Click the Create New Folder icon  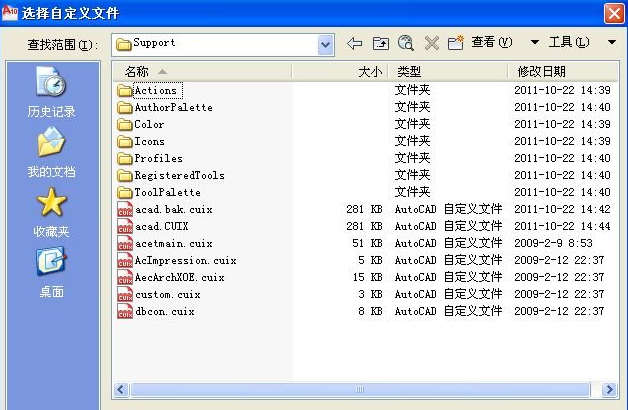455,43
